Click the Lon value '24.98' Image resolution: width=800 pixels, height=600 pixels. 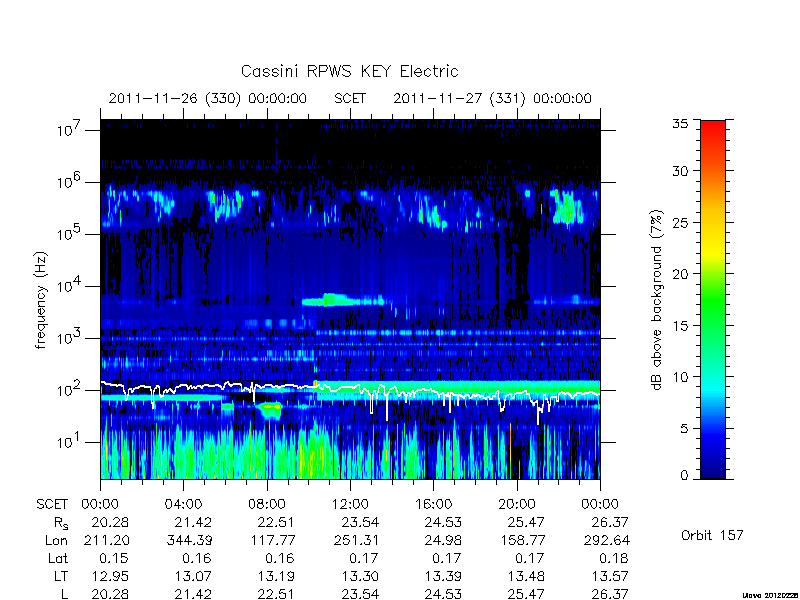pyautogui.click(x=442, y=540)
